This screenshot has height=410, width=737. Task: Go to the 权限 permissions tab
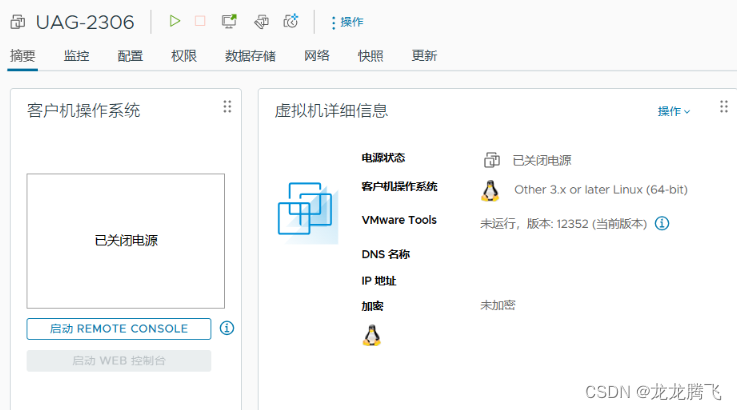[184, 56]
